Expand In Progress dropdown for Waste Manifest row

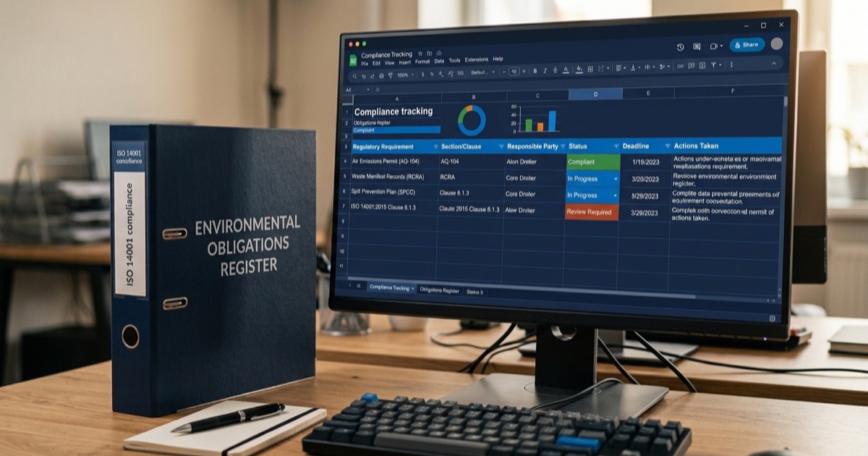[616, 178]
